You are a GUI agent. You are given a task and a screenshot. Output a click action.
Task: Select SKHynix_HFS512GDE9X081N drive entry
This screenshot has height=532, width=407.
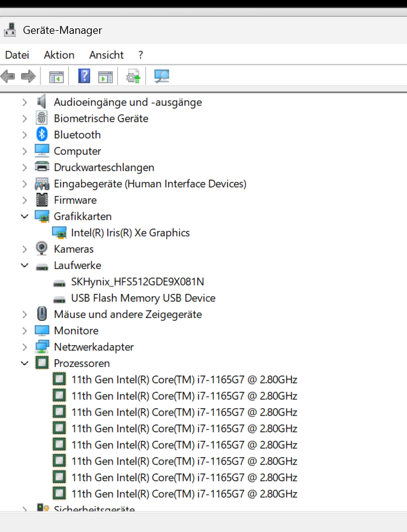[137, 282]
